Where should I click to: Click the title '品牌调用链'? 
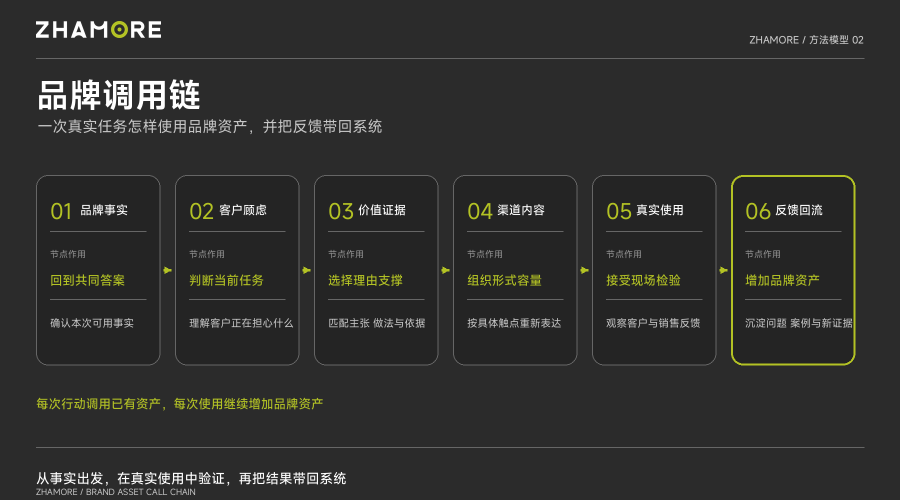point(119,95)
